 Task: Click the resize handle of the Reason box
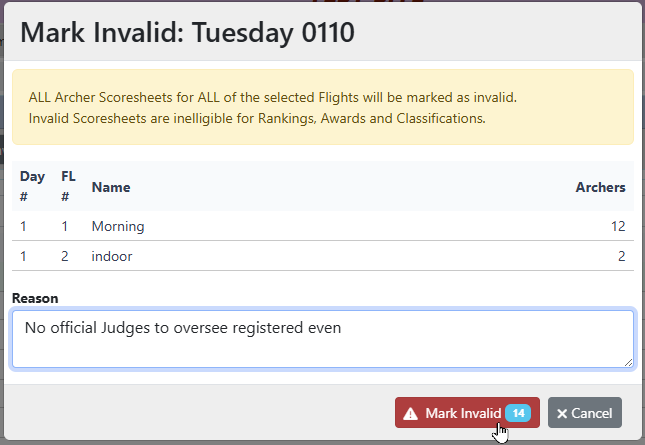[627, 361]
